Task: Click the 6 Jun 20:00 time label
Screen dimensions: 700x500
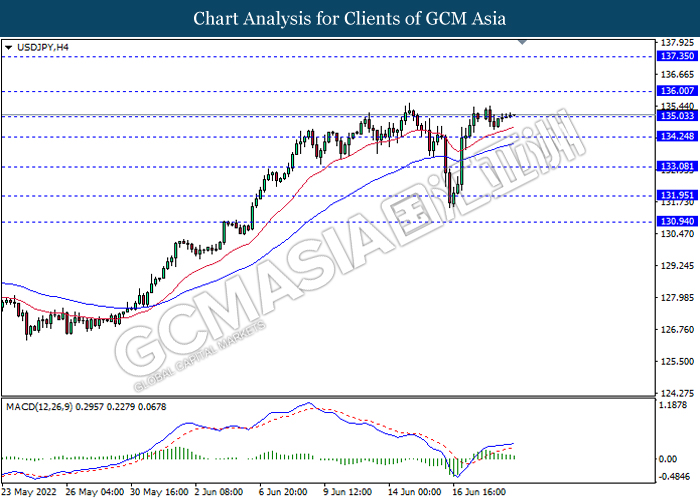Action: (284, 492)
